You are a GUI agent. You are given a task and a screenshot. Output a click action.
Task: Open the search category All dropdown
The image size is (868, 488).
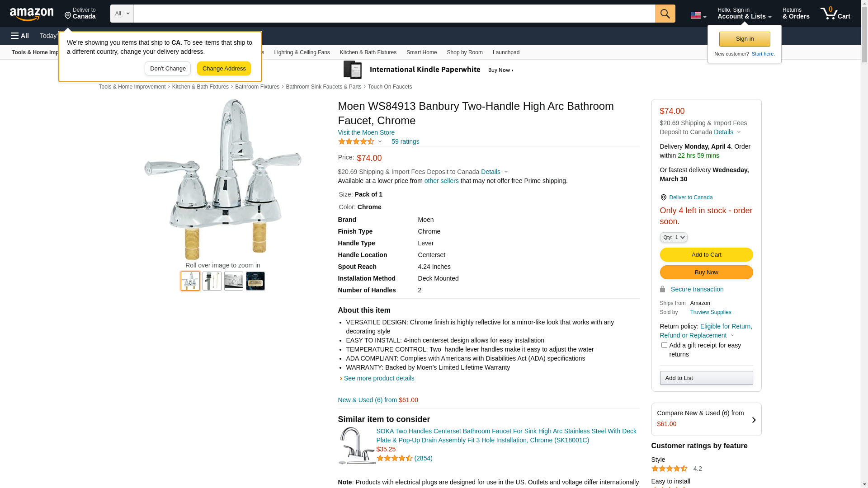click(122, 14)
